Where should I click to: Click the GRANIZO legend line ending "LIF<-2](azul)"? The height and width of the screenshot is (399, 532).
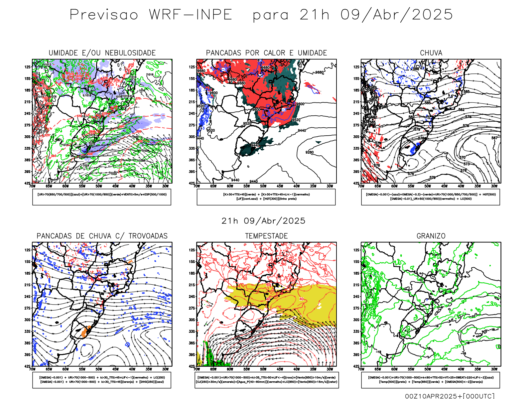(x=431, y=377)
